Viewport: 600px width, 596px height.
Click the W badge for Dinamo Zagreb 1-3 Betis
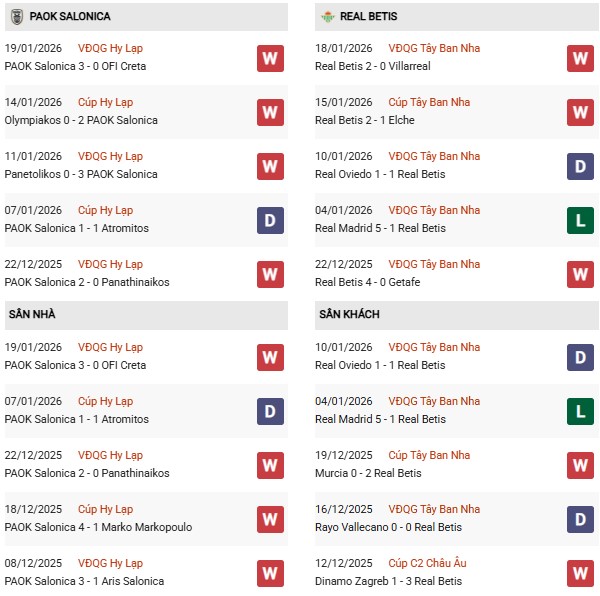[580, 573]
